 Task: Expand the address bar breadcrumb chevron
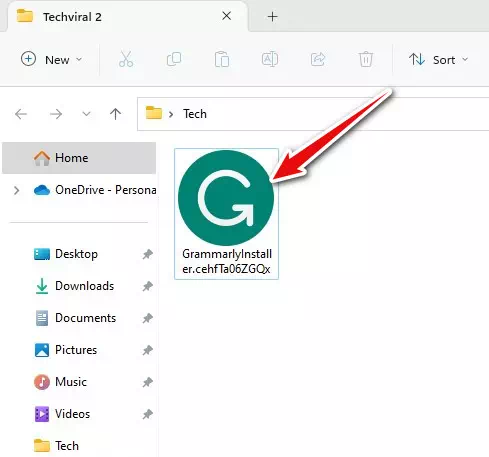171,114
